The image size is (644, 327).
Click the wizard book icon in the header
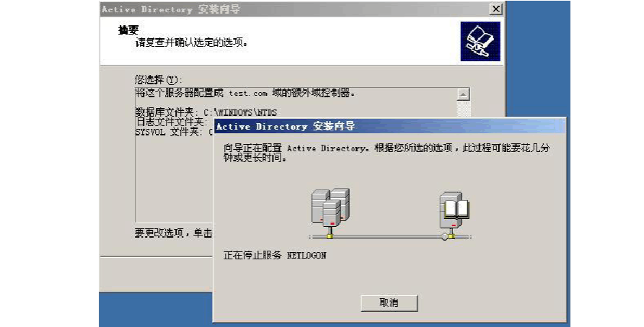480,42
